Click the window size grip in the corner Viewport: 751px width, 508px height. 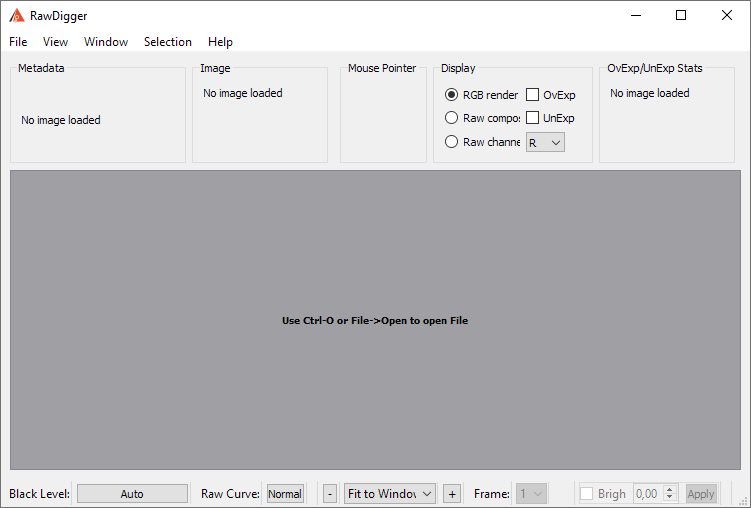(x=744, y=501)
